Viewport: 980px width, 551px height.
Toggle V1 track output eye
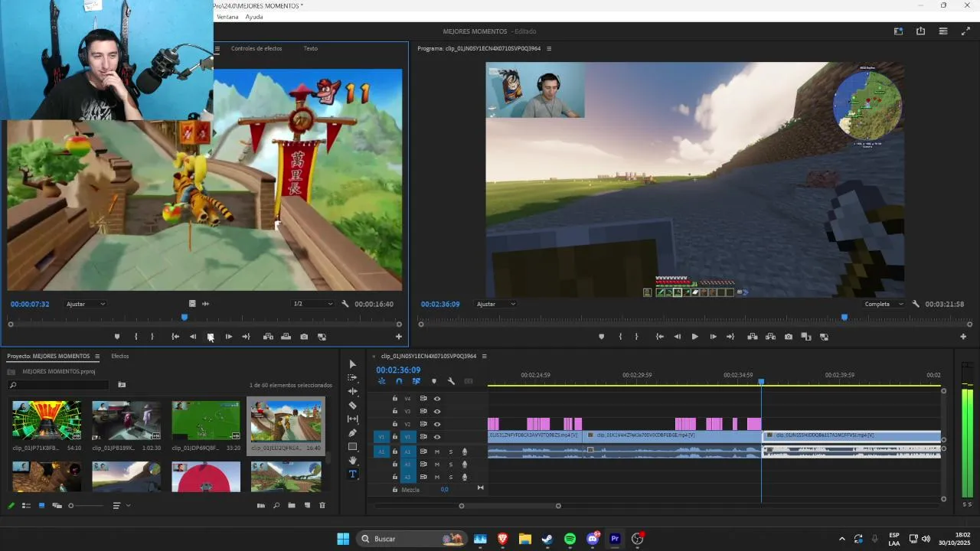[437, 437]
